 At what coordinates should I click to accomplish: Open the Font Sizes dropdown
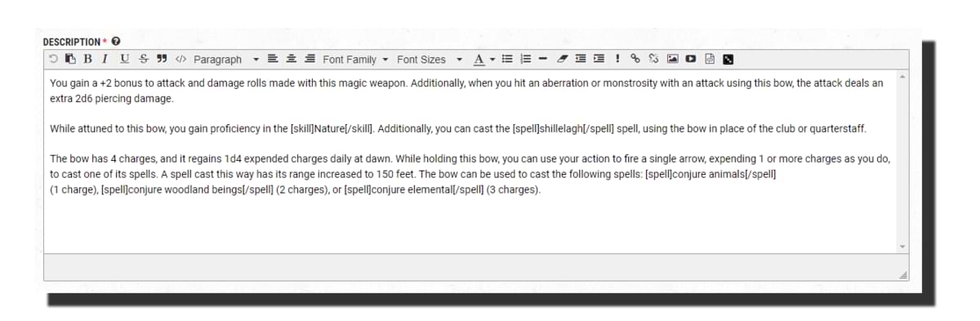(430, 59)
